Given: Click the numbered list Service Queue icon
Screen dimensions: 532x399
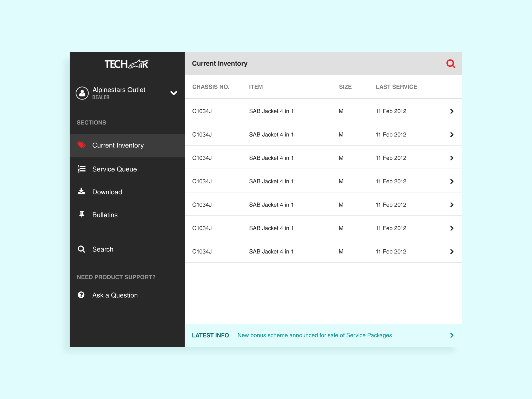Looking at the screenshot, I should [82, 169].
